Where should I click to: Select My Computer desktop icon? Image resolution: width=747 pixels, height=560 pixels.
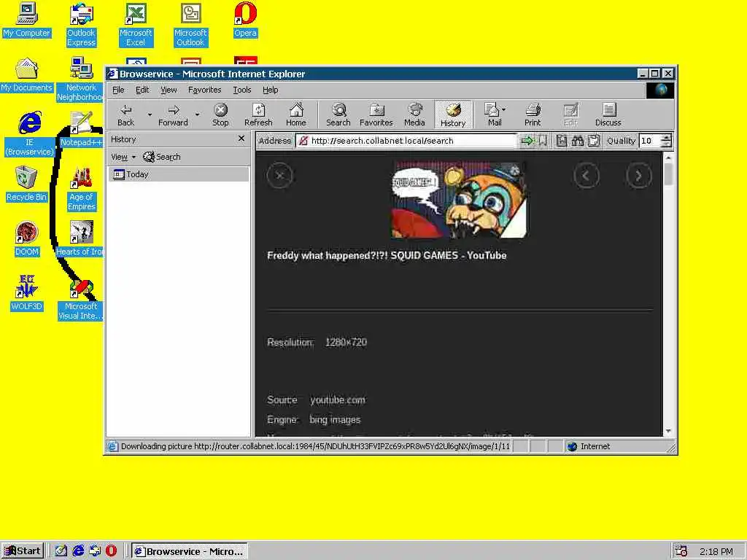(x=27, y=20)
